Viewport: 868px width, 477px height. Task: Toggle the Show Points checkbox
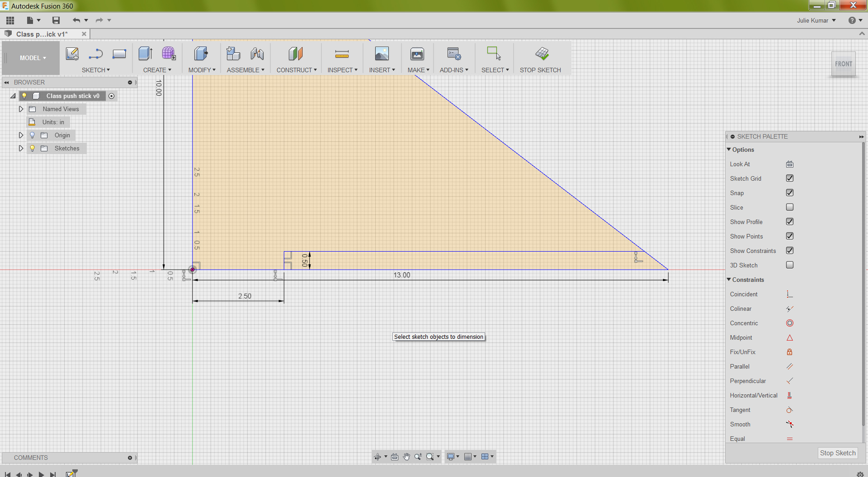coord(790,236)
